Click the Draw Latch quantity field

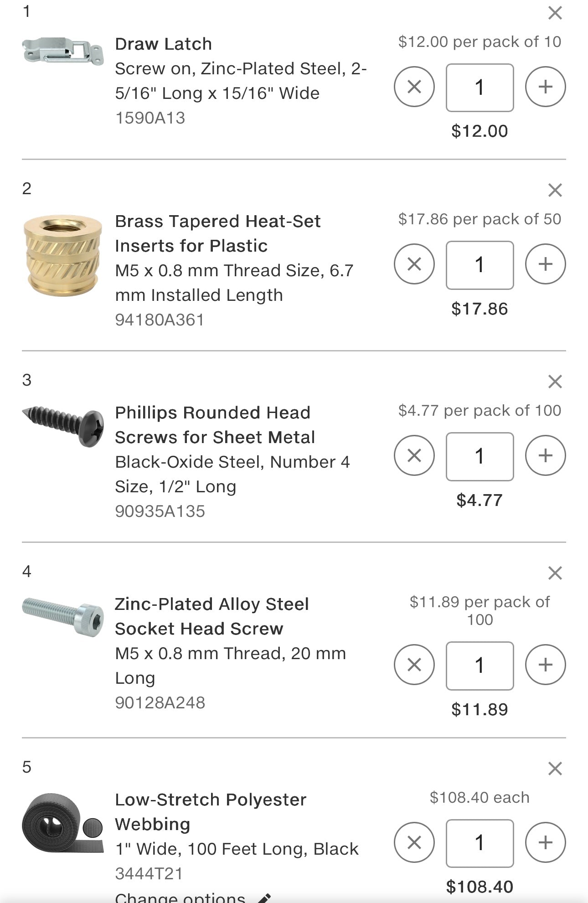point(480,88)
